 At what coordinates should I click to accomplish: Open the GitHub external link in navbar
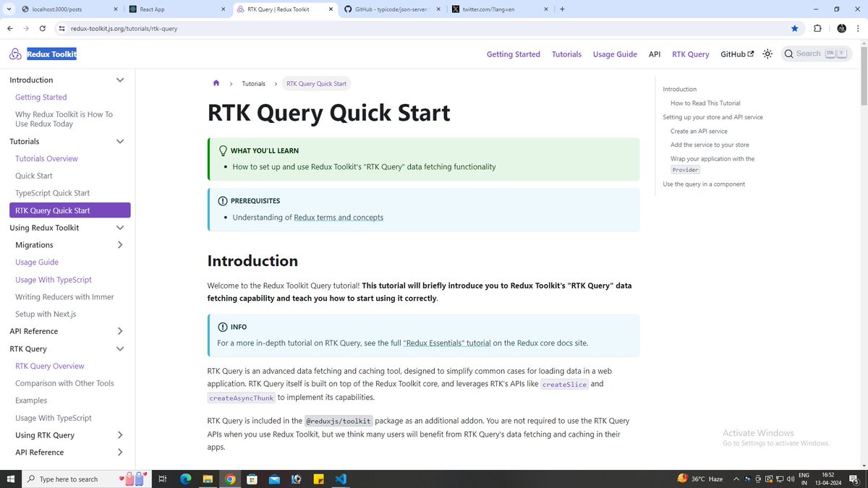tap(737, 54)
